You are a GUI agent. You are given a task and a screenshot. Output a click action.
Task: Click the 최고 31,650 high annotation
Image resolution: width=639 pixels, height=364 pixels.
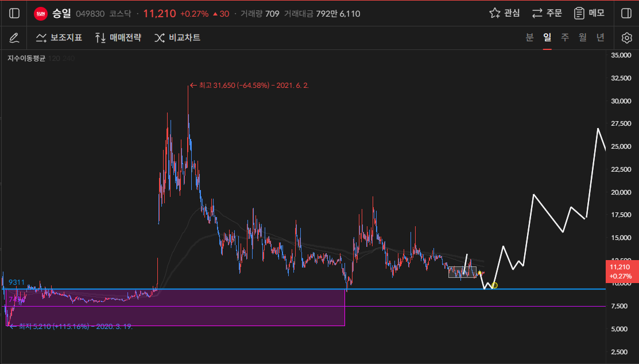249,86
